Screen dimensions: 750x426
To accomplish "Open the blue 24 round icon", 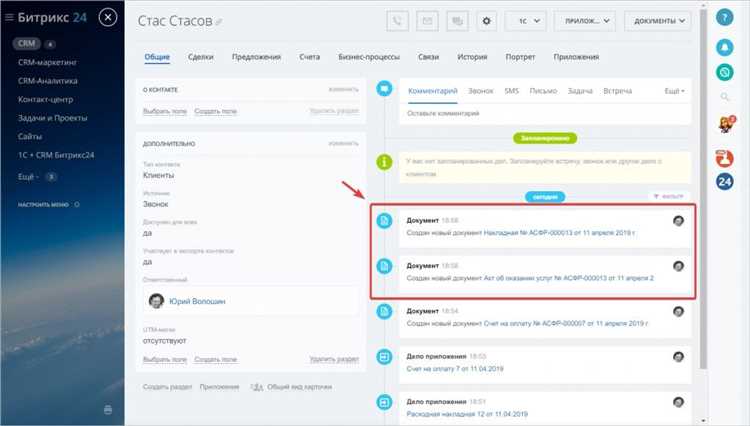I will pyautogui.click(x=725, y=182).
